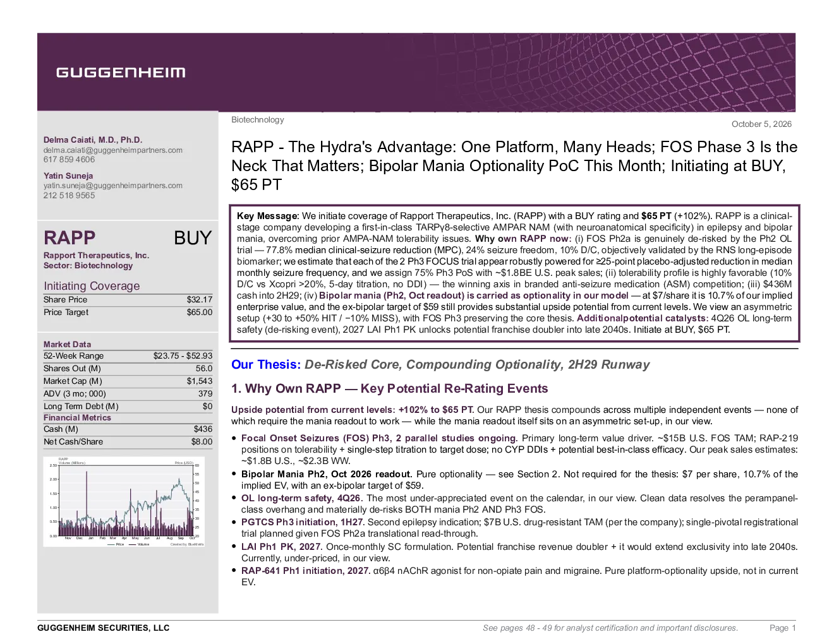
Task: Click the See pages 48 - 49 disclosure note
Action: [610, 628]
